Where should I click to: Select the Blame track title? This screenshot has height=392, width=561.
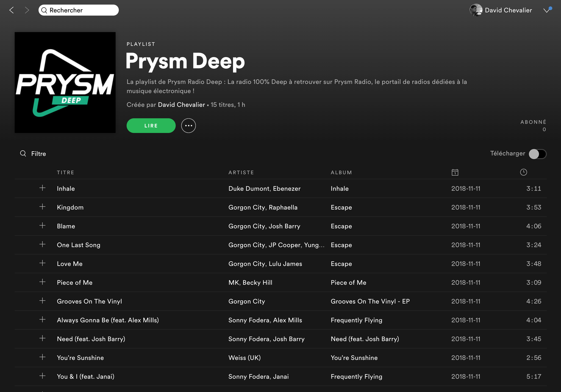(x=66, y=226)
